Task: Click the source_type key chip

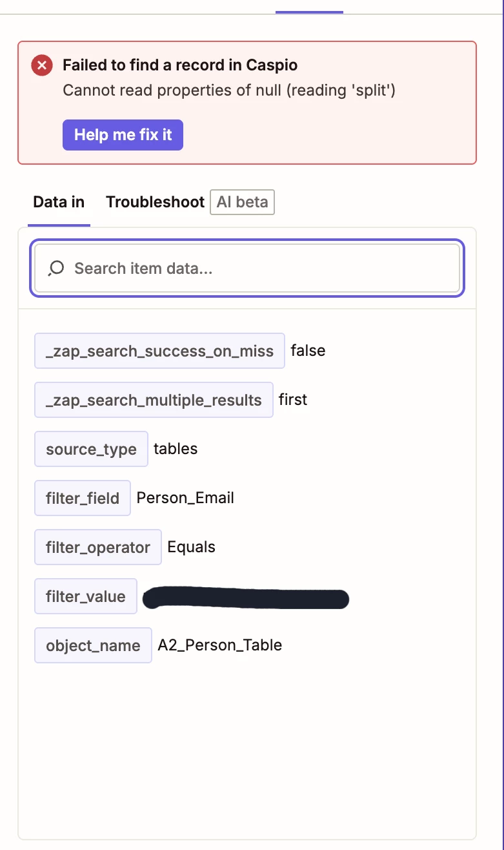Action: 91,449
